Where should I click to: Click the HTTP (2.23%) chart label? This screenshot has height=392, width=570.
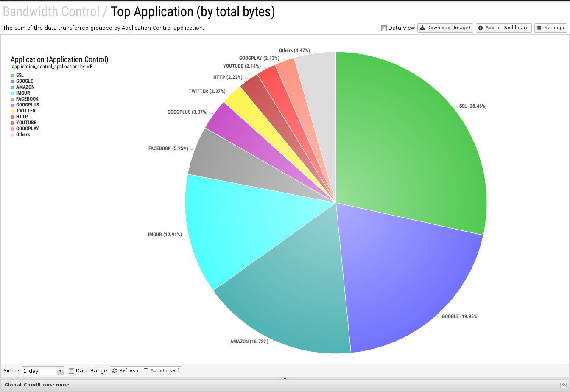coord(228,77)
